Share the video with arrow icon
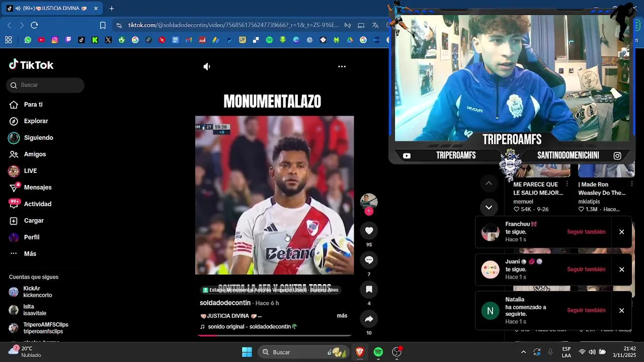 (369, 319)
